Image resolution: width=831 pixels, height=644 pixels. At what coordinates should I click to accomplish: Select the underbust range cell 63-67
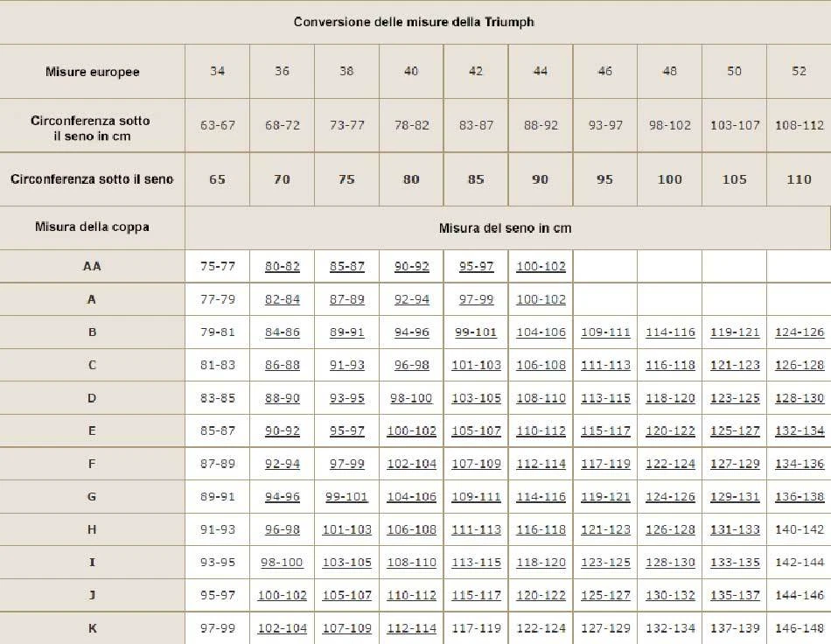217,125
